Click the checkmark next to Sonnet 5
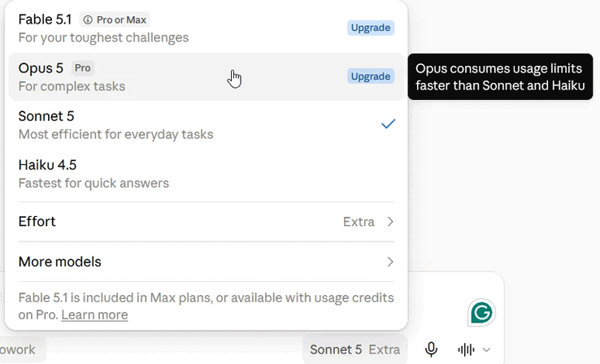The height and width of the screenshot is (364, 600). pos(388,123)
